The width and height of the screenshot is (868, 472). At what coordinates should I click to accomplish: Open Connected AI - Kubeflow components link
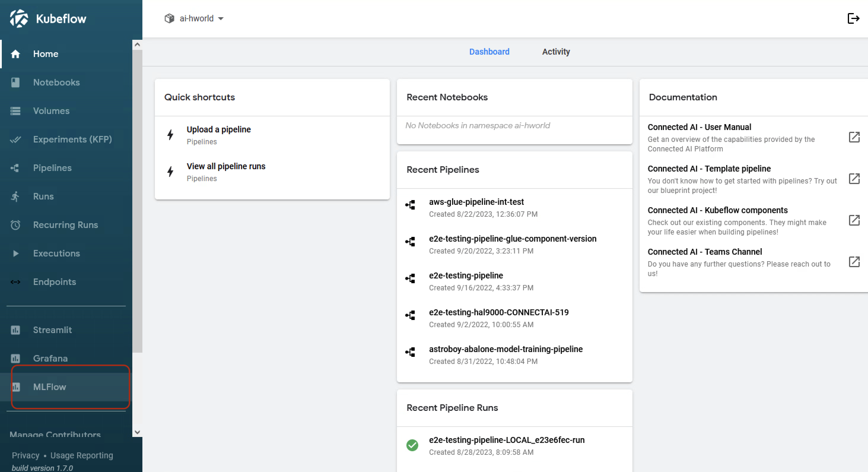click(753, 221)
